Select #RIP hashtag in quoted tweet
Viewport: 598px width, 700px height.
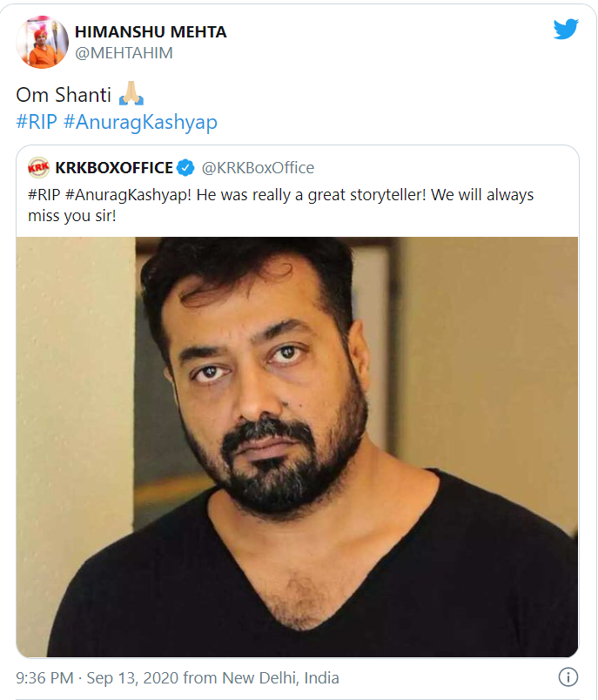pyautogui.click(x=44, y=194)
